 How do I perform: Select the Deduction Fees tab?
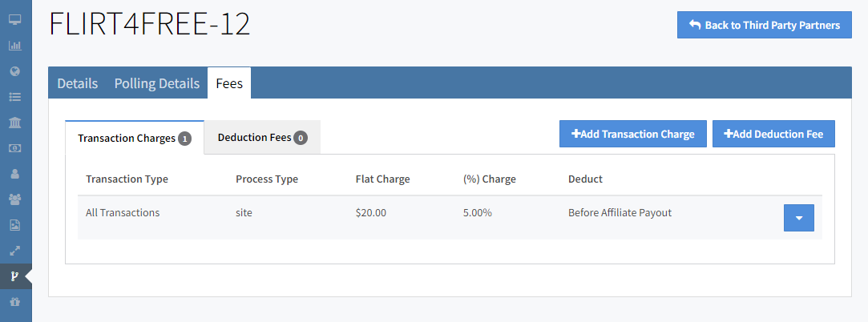pyautogui.click(x=262, y=138)
